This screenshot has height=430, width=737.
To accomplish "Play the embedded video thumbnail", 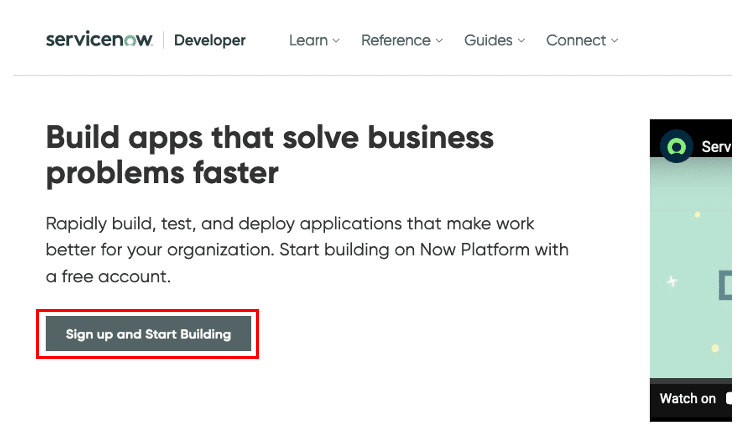I will tap(691, 270).
